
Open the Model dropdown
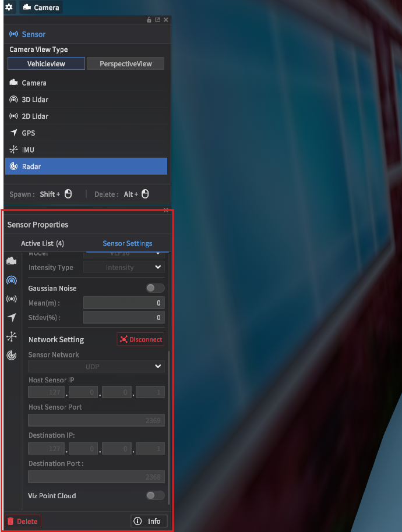tap(124, 254)
